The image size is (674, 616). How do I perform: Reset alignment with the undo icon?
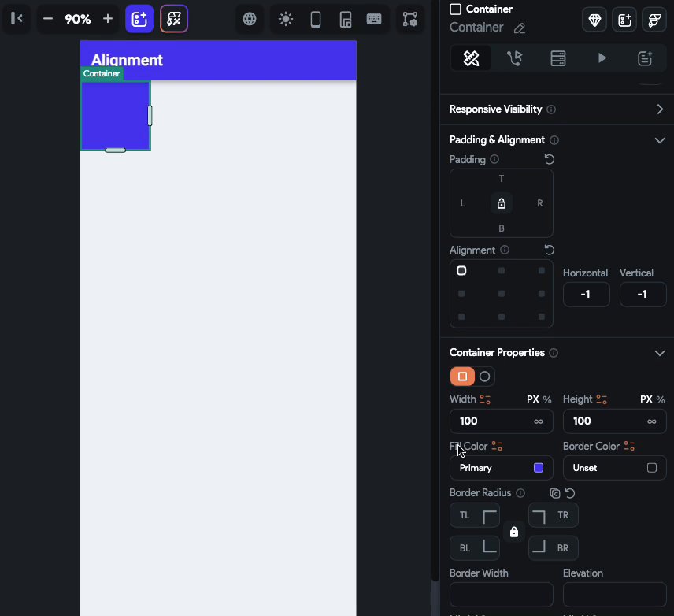tap(550, 250)
